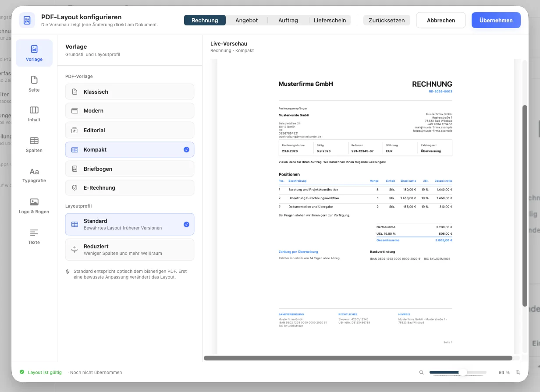Click the preview vertical scrollbar
Viewport: 540px width, 392px height.
pyautogui.click(x=525, y=206)
